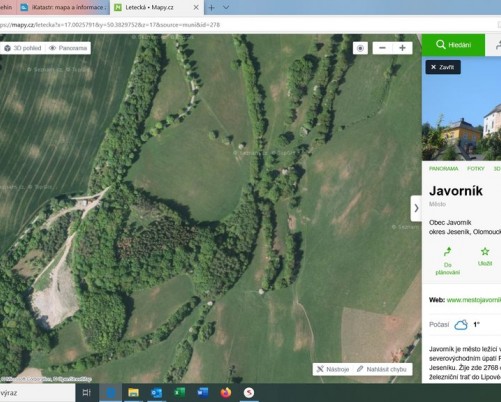Center map on my current location
Image resolution: width=501 pixels, height=402 pixels.
(360, 48)
